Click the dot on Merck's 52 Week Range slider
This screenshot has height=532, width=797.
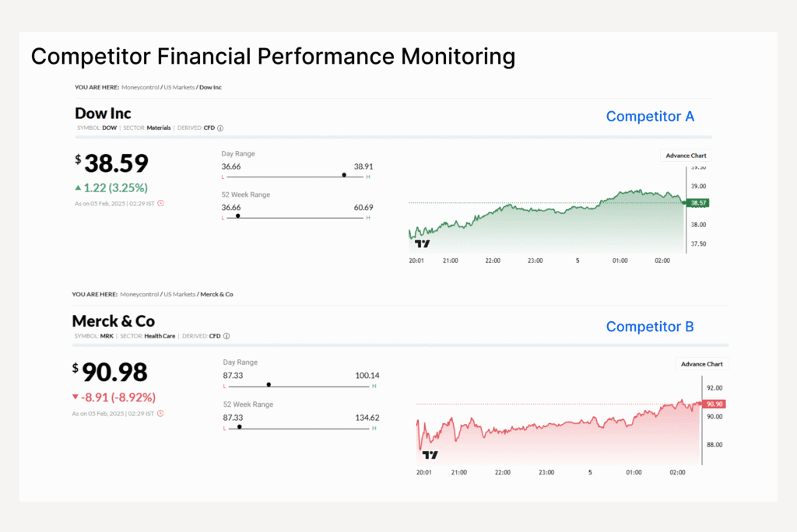point(238,427)
